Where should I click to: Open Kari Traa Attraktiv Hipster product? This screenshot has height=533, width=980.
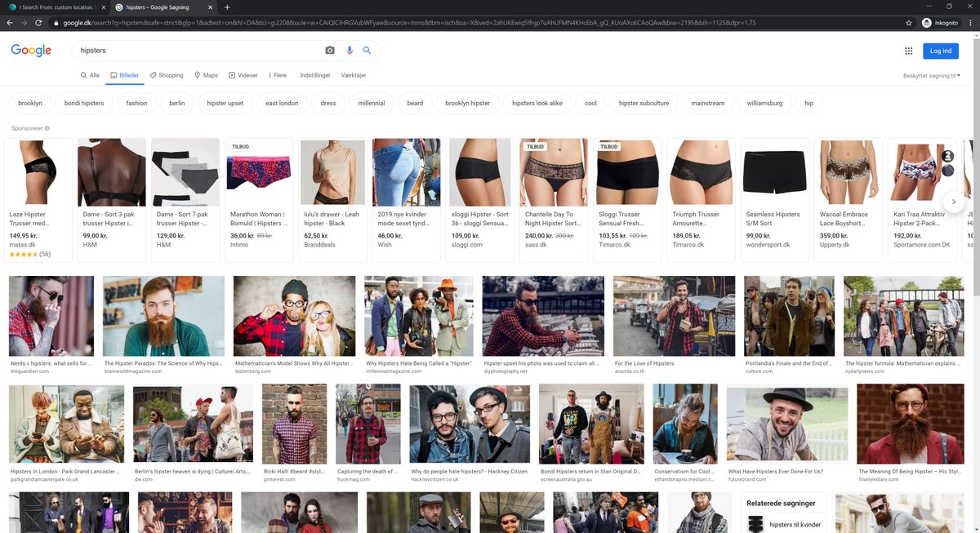(922, 200)
